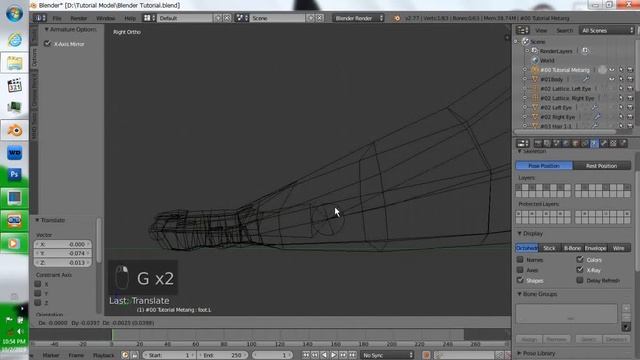
Task: Open Blender from the Windows taskbar
Action: click(x=15, y=131)
